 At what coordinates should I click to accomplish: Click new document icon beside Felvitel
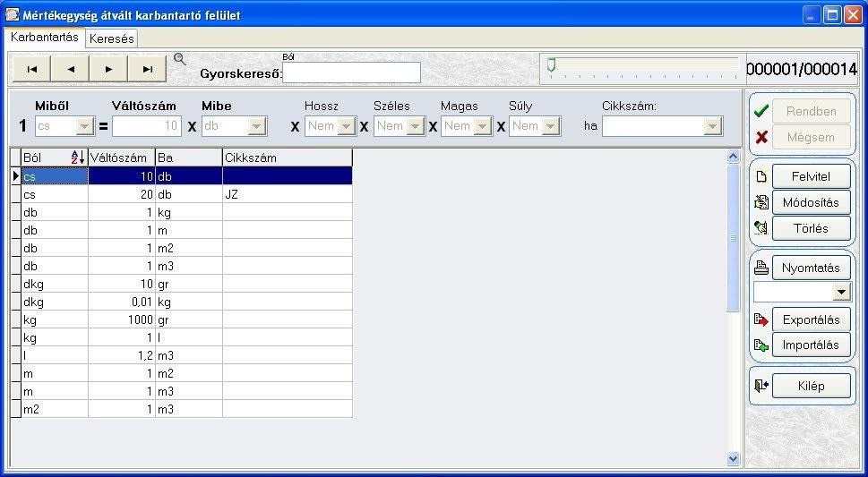[761, 177]
